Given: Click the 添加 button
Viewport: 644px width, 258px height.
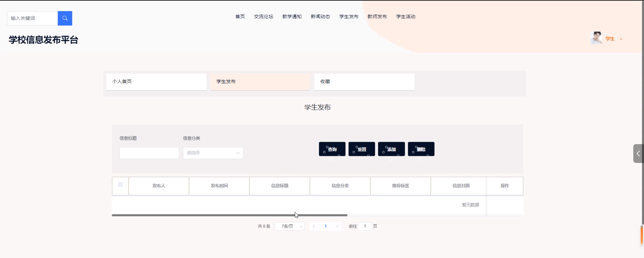Looking at the screenshot, I should click(x=391, y=149).
